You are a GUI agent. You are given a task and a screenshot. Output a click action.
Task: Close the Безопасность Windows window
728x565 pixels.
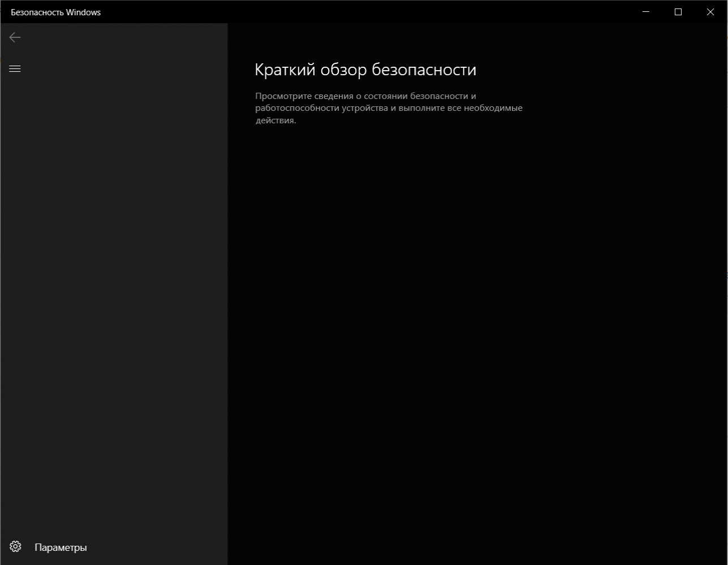711,12
